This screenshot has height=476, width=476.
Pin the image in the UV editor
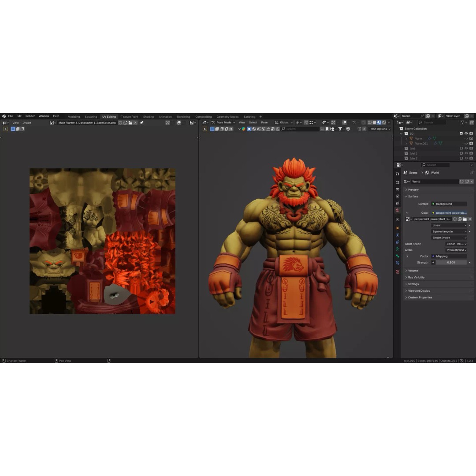coord(141,123)
